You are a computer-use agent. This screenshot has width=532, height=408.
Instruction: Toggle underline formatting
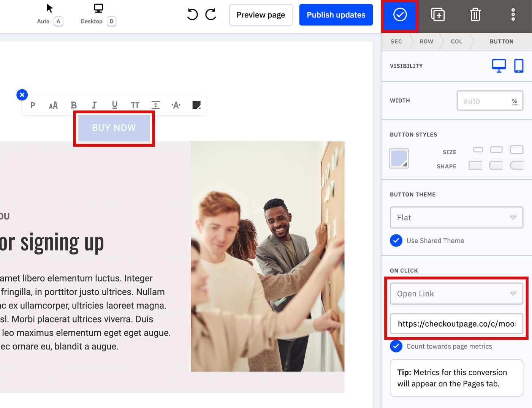click(115, 105)
